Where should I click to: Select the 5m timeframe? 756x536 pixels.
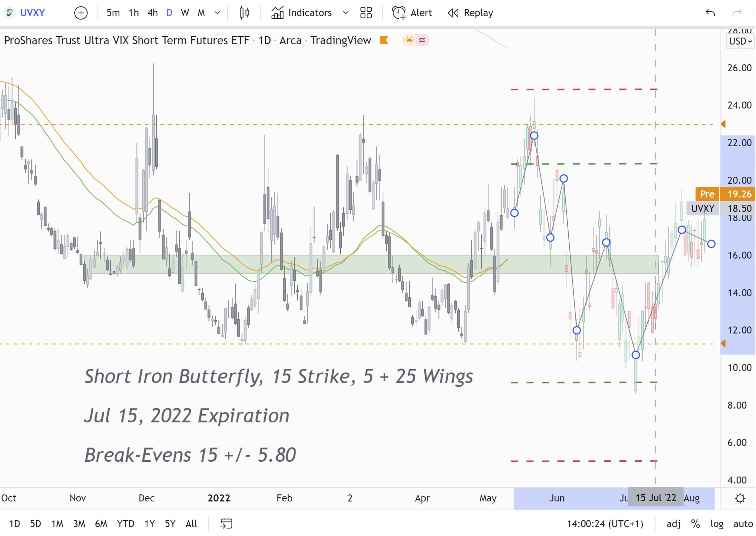[113, 13]
